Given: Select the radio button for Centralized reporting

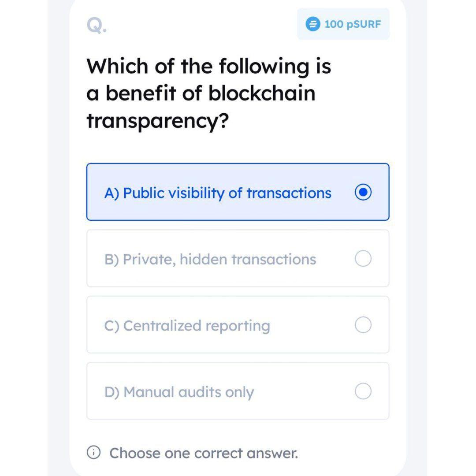Looking at the screenshot, I should [363, 325].
